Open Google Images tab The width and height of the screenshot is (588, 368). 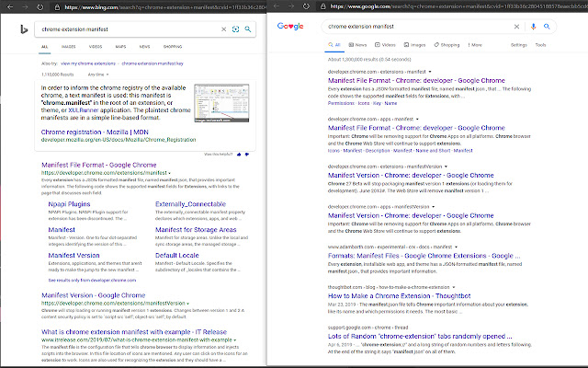click(x=414, y=45)
